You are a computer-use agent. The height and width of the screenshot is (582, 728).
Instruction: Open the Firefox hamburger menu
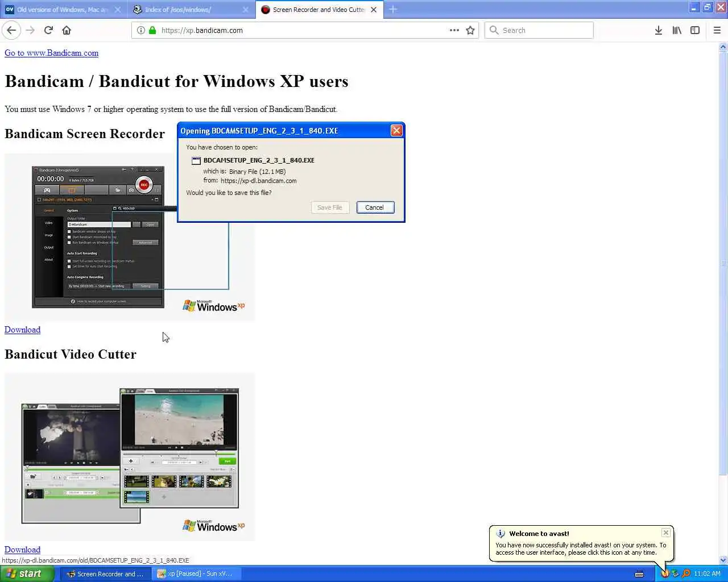coord(717,30)
